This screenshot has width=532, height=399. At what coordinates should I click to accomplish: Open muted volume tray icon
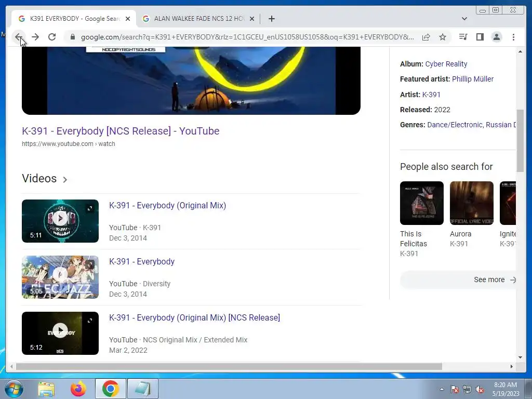click(480, 389)
